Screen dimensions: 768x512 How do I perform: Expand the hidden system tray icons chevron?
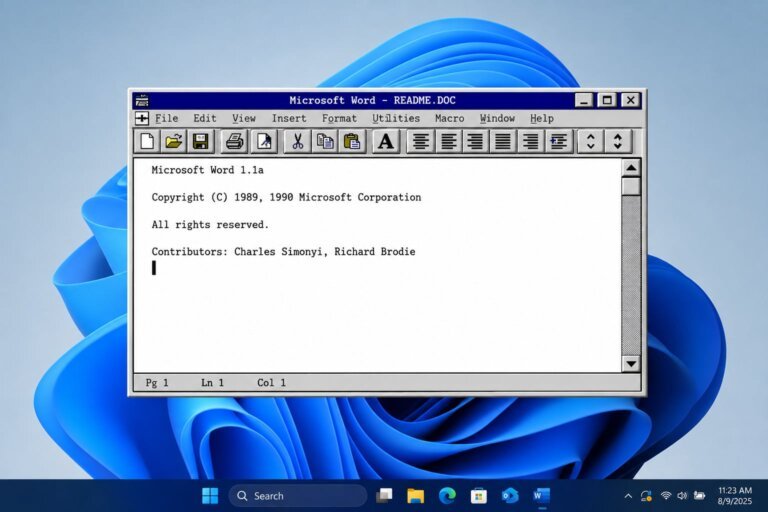[628, 496]
